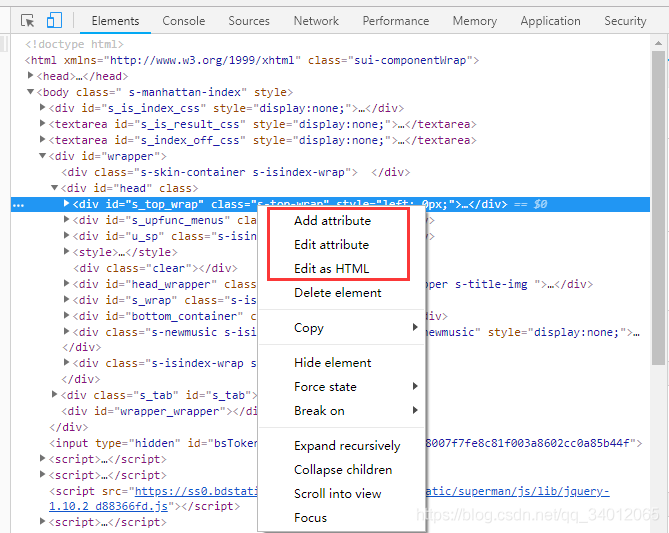Toggle the device toolbar icon

coord(54,20)
